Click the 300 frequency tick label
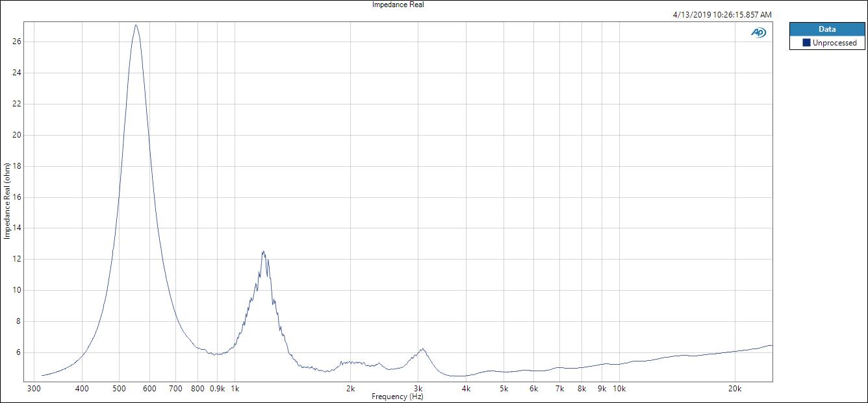The image size is (868, 403). pyautogui.click(x=34, y=389)
